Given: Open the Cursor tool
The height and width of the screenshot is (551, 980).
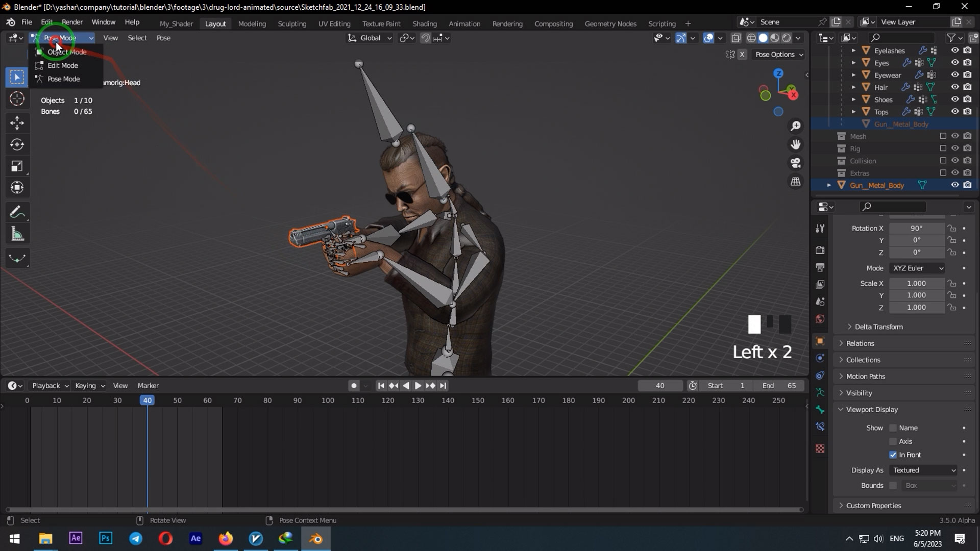Looking at the screenshot, I should pyautogui.click(x=17, y=99).
